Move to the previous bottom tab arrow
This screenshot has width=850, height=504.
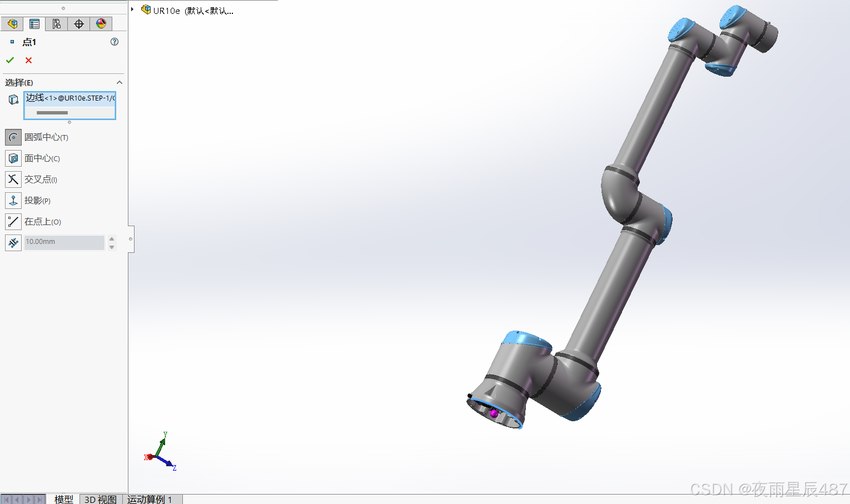click(x=17, y=499)
